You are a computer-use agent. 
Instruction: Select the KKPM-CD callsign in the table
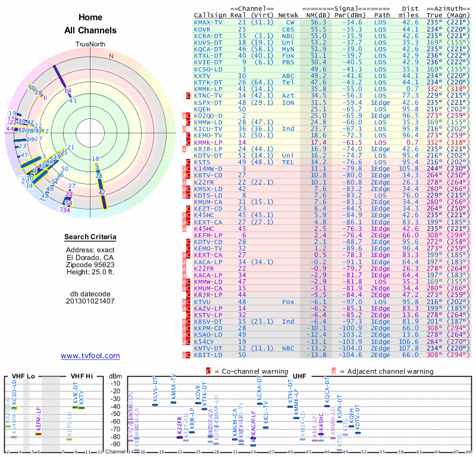point(208,328)
